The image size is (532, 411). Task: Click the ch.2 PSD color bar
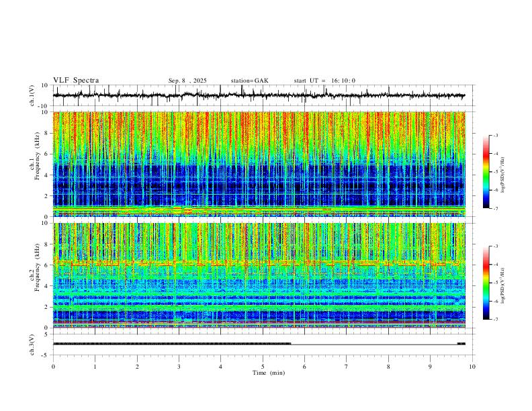pos(486,283)
